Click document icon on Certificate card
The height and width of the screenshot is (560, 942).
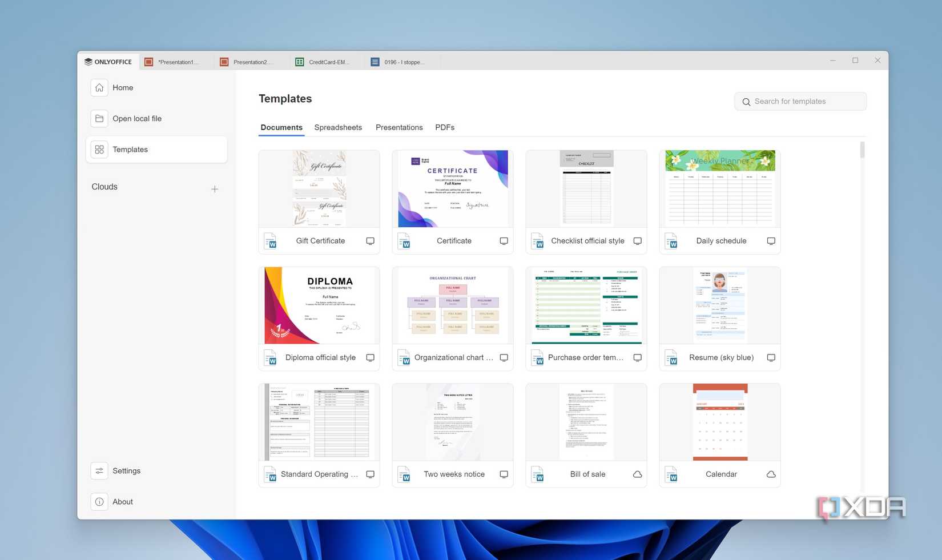(404, 241)
